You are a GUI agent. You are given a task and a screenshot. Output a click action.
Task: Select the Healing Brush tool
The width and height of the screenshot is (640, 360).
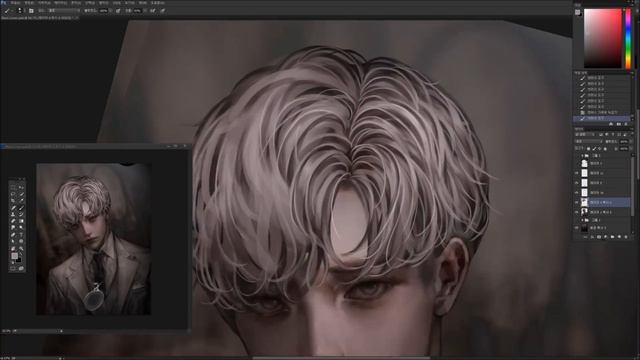(x=13, y=208)
